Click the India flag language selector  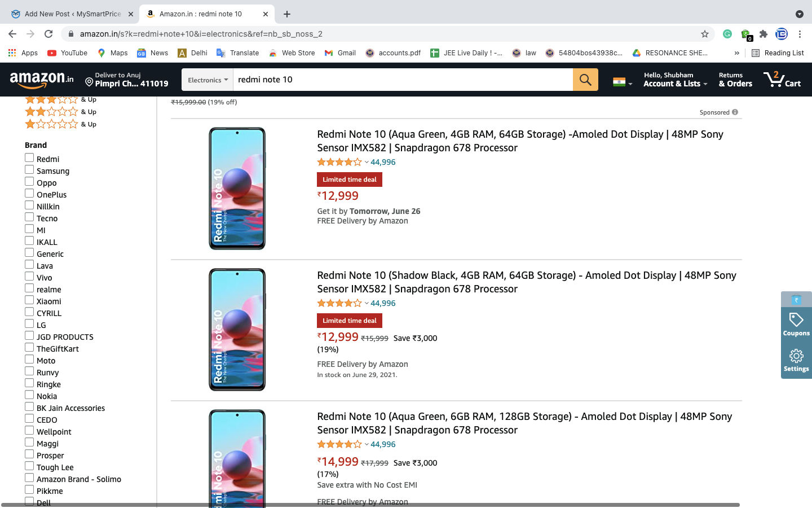click(x=623, y=82)
